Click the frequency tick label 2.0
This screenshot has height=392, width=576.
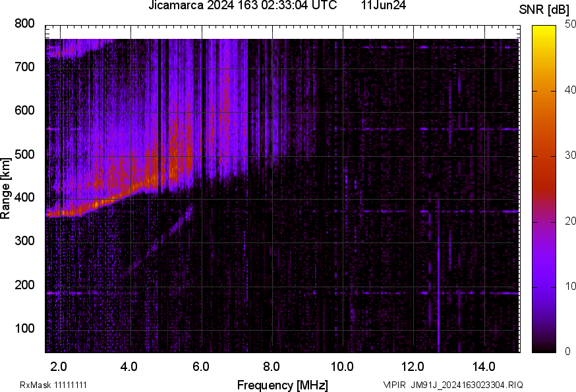click(x=59, y=367)
